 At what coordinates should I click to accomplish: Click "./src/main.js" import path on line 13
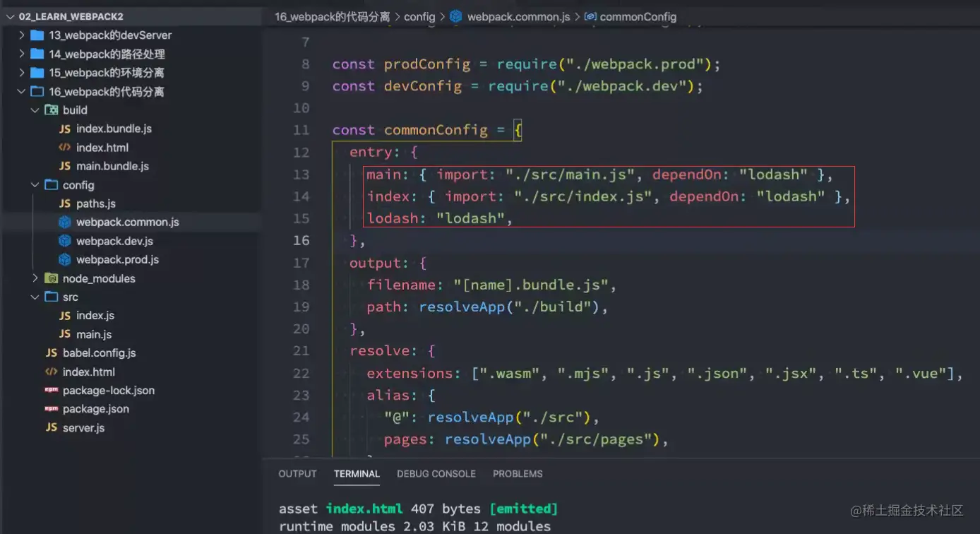570,174
